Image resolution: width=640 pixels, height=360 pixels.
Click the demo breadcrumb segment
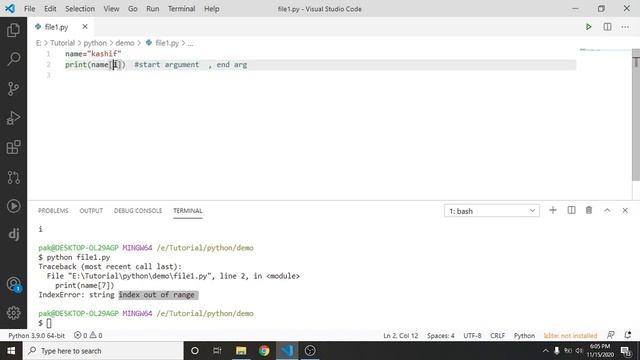124,43
